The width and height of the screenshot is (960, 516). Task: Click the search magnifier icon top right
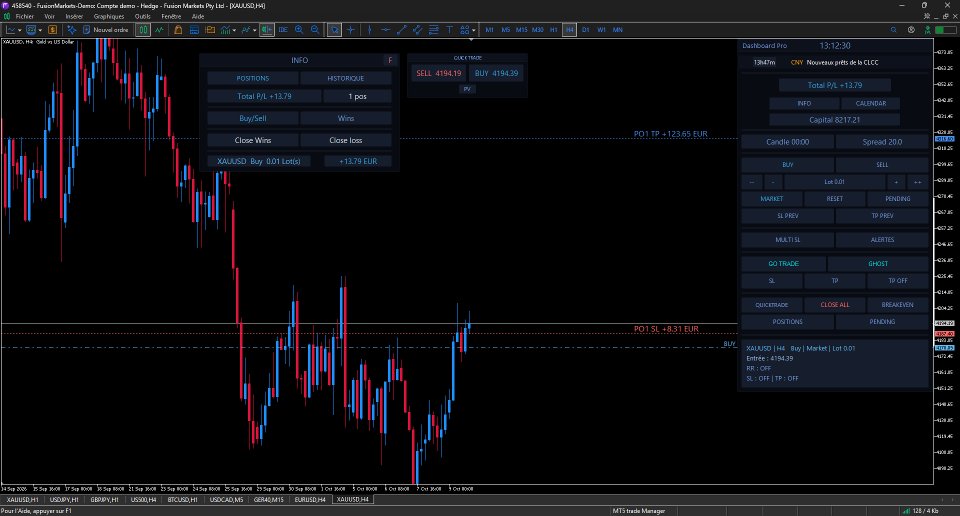[894, 29]
